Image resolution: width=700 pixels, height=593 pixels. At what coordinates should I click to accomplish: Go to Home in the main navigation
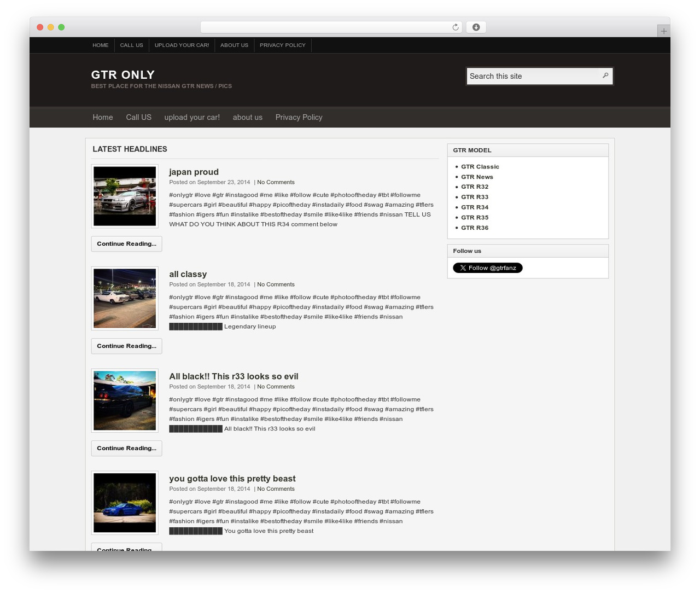[103, 117]
